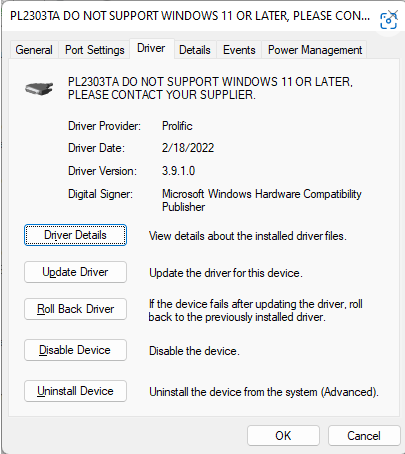Click the Driver Version value 3.9.1.0
The width and height of the screenshot is (405, 454).
(x=179, y=171)
